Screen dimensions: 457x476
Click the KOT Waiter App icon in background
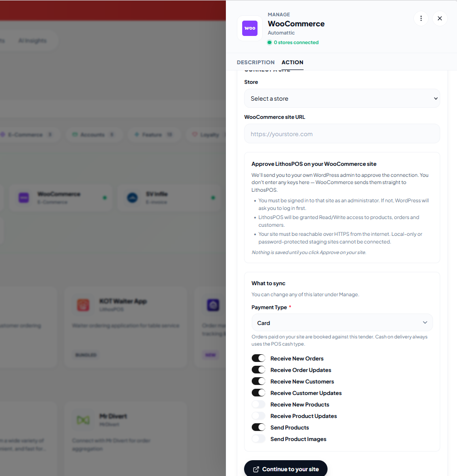pyautogui.click(x=83, y=305)
